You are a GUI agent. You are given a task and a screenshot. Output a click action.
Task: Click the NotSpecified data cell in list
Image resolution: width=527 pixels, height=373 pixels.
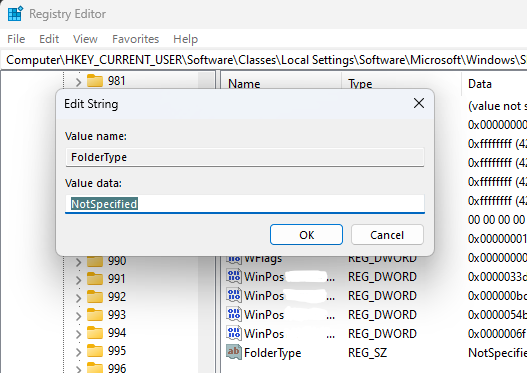(x=497, y=353)
